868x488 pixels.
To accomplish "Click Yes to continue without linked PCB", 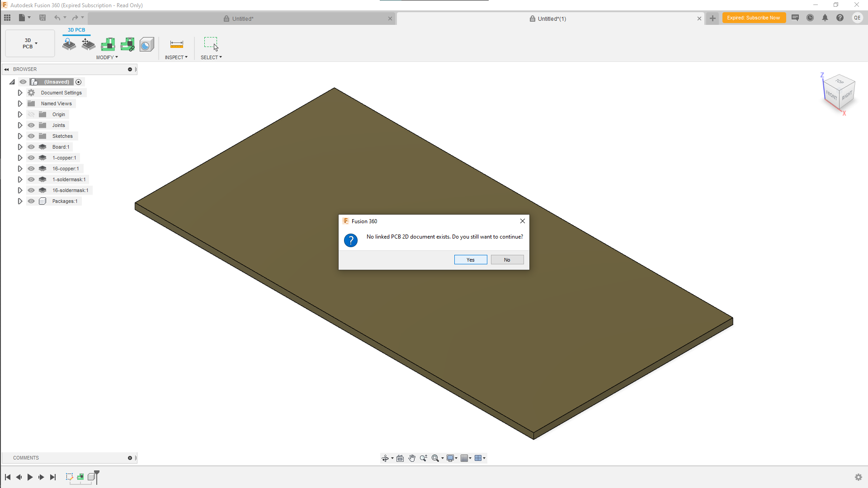I will tap(470, 259).
